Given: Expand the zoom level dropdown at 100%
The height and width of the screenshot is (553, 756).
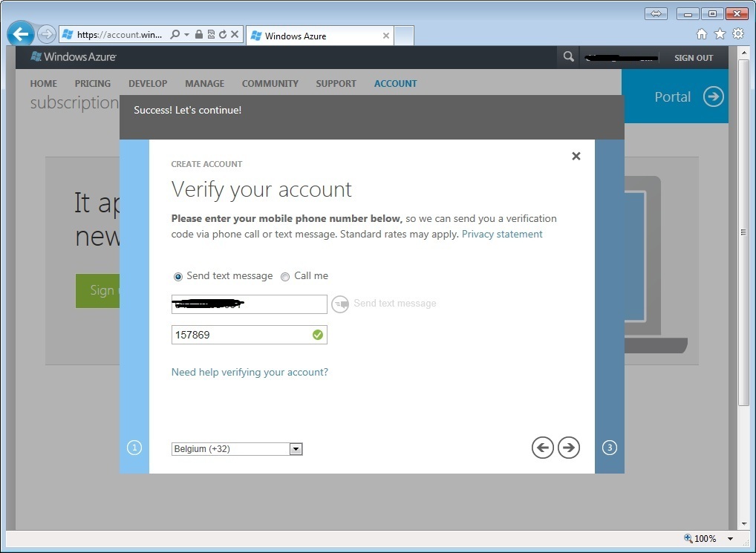Looking at the screenshot, I should coord(730,539).
